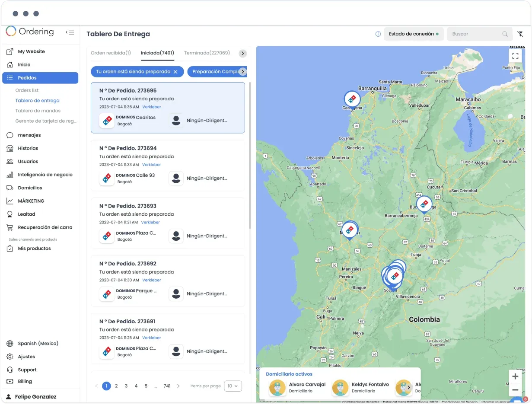
Task: Click the info icon beside Estado de conexión
Action: pyautogui.click(x=378, y=34)
